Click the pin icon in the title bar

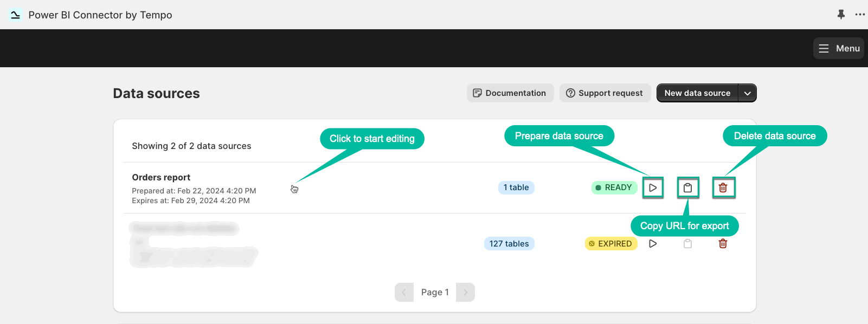point(841,15)
